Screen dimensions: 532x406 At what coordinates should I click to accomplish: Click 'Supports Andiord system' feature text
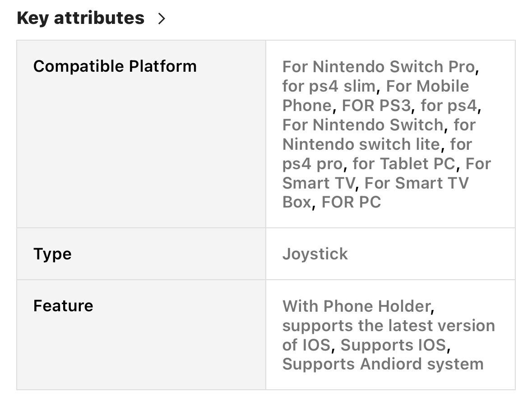tap(383, 364)
